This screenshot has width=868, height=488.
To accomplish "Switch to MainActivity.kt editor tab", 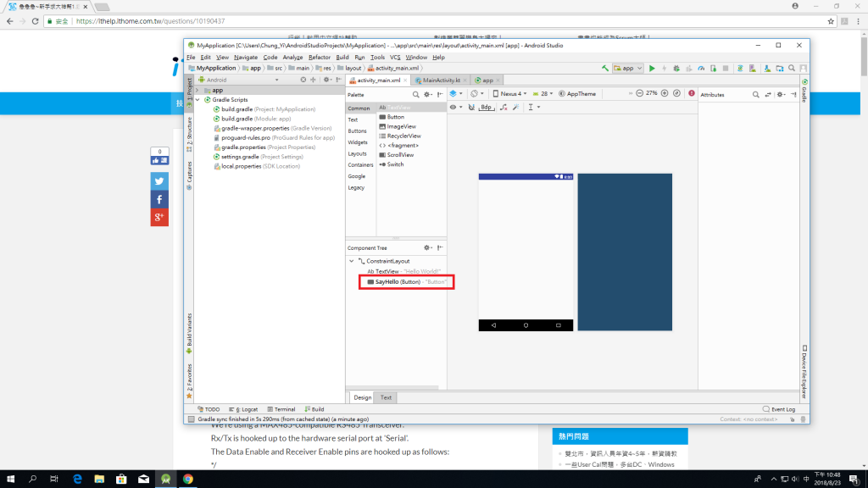I will tap(441, 80).
